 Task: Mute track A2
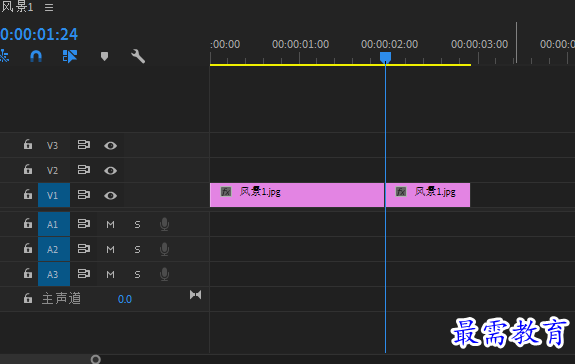(110, 250)
